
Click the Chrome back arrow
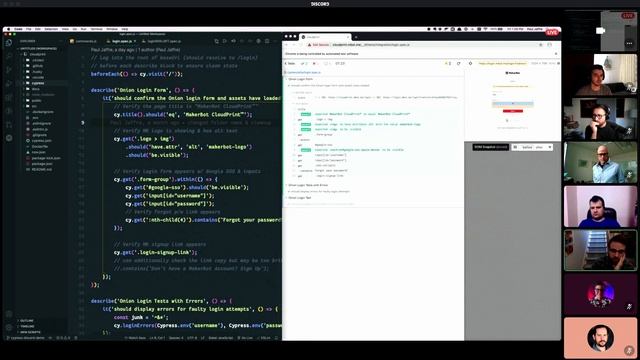point(287,45)
